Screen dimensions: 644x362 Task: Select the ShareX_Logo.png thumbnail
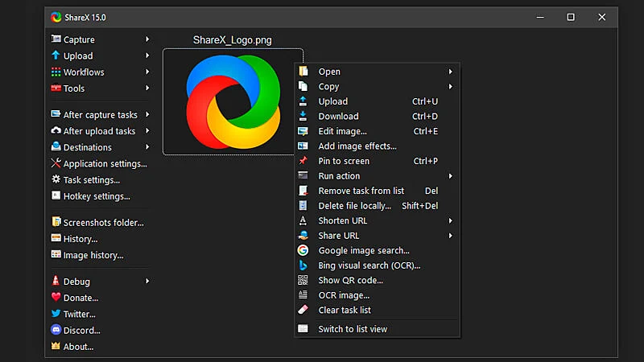tap(233, 101)
